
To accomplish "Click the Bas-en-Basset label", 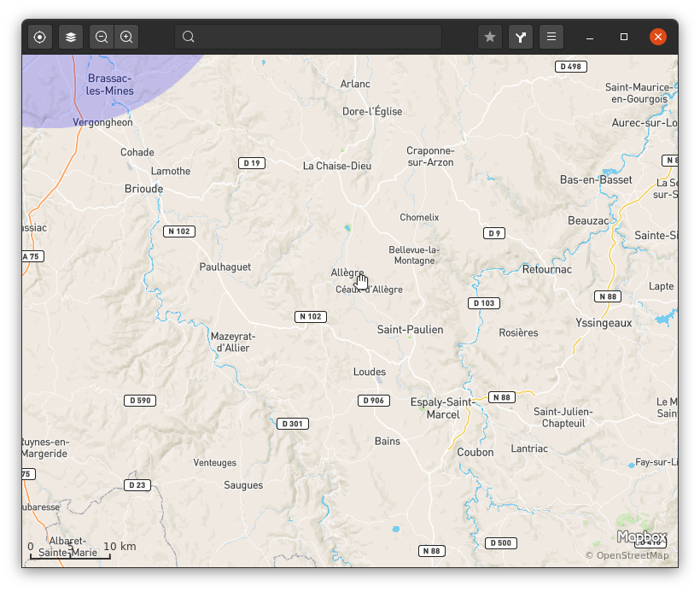I will [x=596, y=180].
